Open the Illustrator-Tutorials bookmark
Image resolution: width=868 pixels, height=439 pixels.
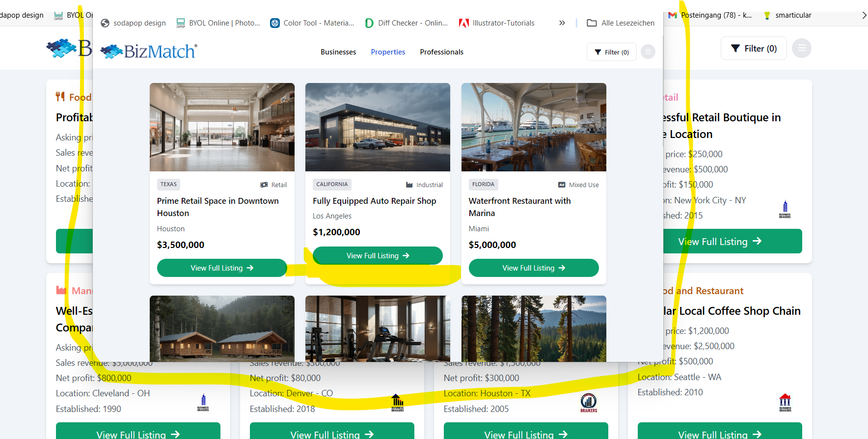497,23
